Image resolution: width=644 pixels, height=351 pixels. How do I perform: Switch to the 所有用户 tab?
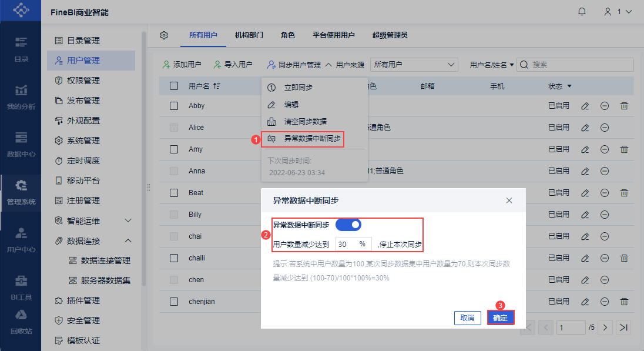pos(203,35)
